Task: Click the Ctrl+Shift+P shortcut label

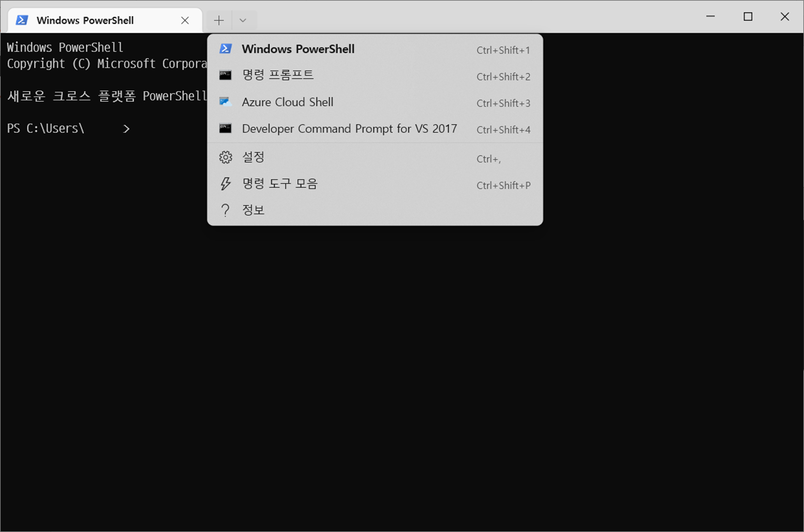Action: pos(503,185)
